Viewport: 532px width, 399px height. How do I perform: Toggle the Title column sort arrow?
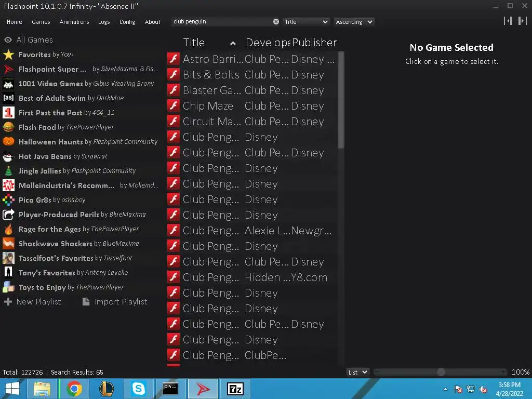[x=233, y=43]
